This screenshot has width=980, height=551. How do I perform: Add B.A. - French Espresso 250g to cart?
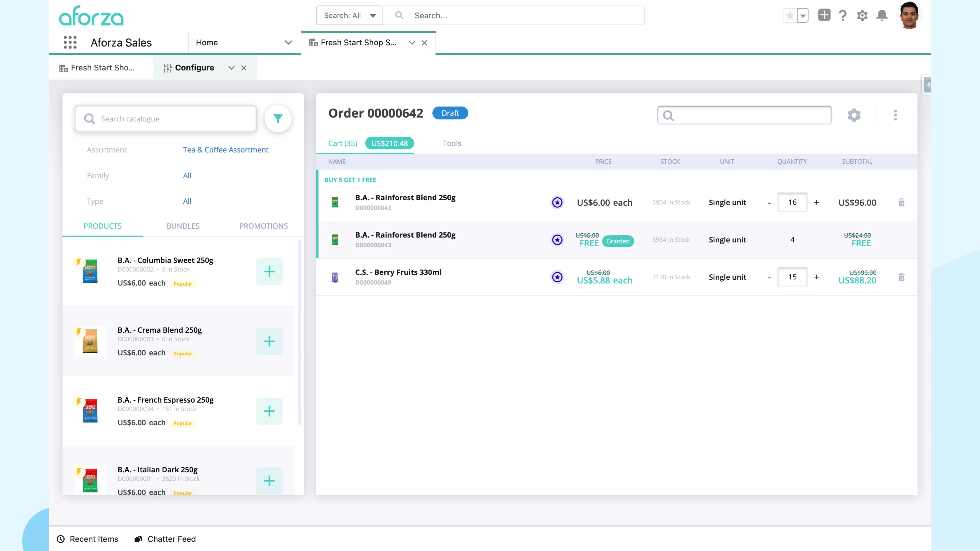[269, 411]
